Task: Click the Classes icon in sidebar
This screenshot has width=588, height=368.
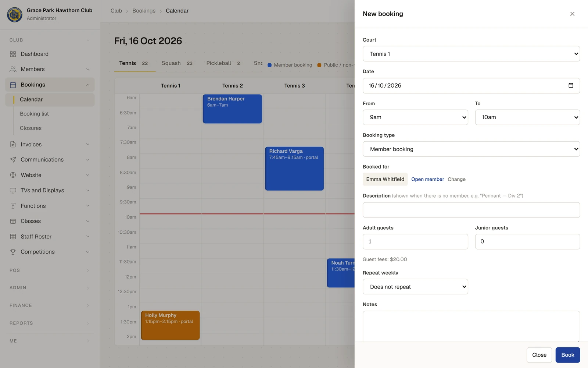Action: [13, 221]
